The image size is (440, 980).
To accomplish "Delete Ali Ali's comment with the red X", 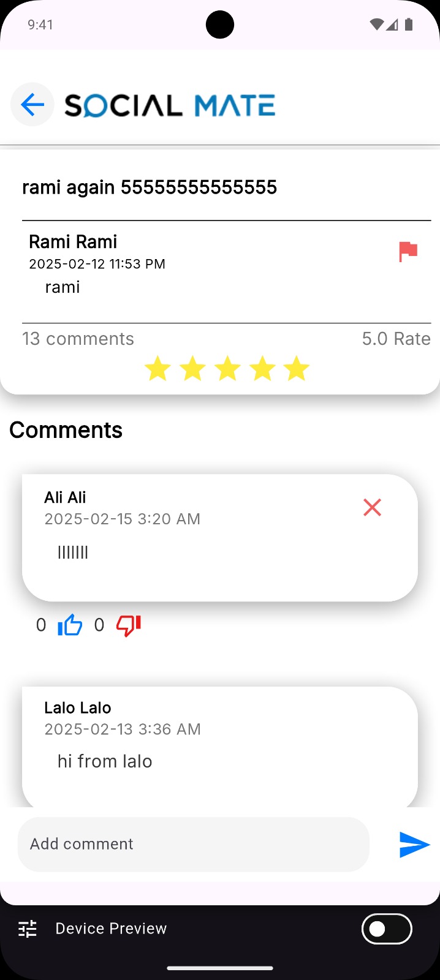I will click(372, 507).
